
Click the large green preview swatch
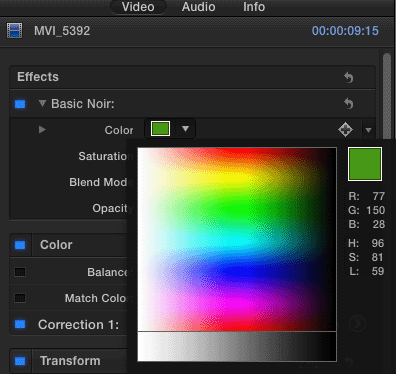(365, 164)
